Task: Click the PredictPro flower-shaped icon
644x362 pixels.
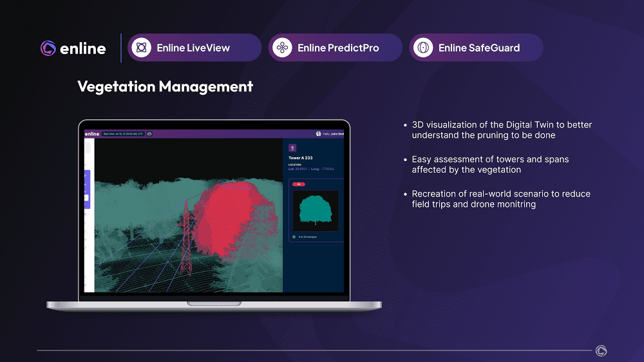Action: click(282, 48)
